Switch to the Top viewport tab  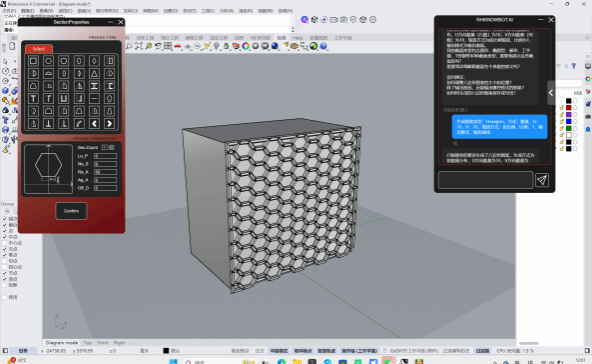click(x=88, y=343)
